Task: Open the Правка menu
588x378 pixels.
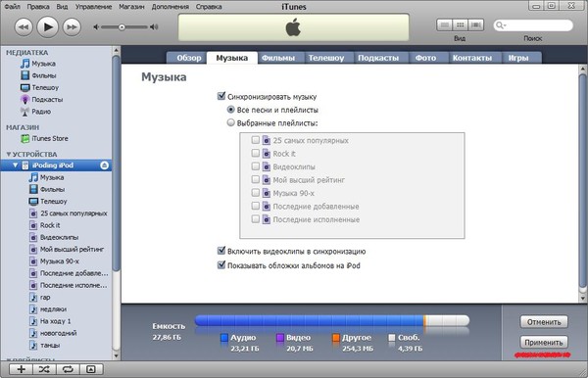Action: (x=38, y=7)
